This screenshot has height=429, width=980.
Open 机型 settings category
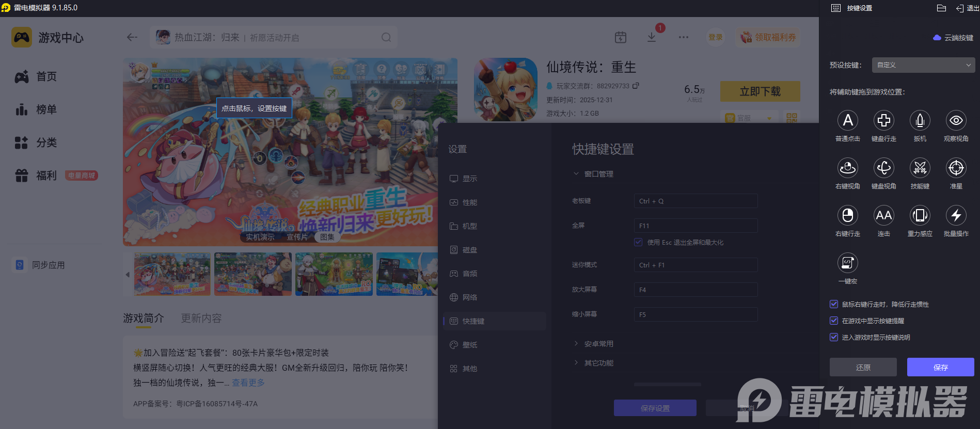pos(495,226)
